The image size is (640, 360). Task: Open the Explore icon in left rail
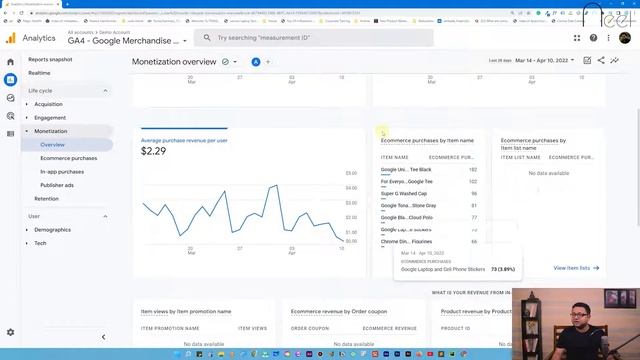tap(11, 98)
